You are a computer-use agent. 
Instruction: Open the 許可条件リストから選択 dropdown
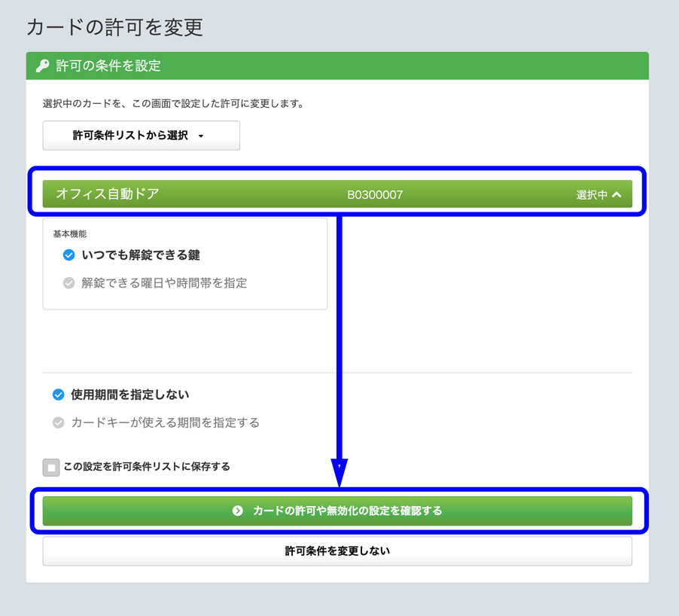(x=141, y=136)
